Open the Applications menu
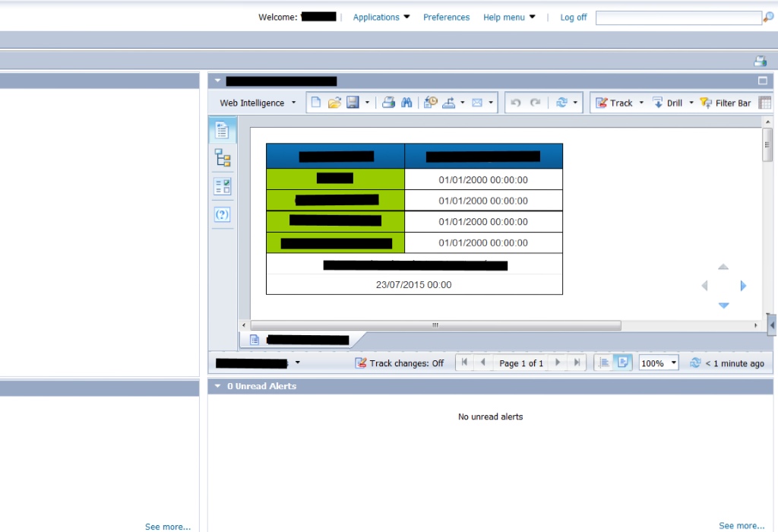Screen dimensions: 778x532 coord(381,17)
